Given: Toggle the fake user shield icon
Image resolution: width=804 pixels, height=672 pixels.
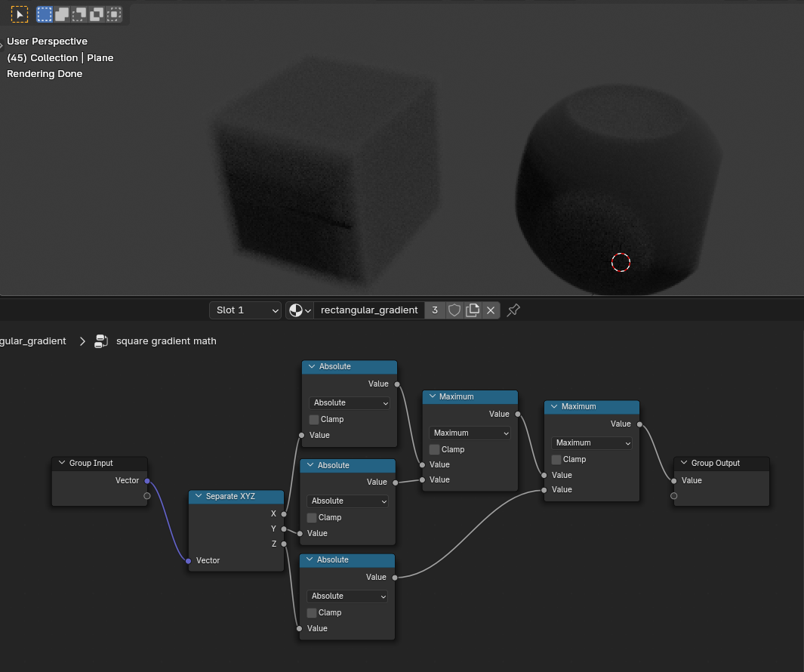Looking at the screenshot, I should (454, 310).
